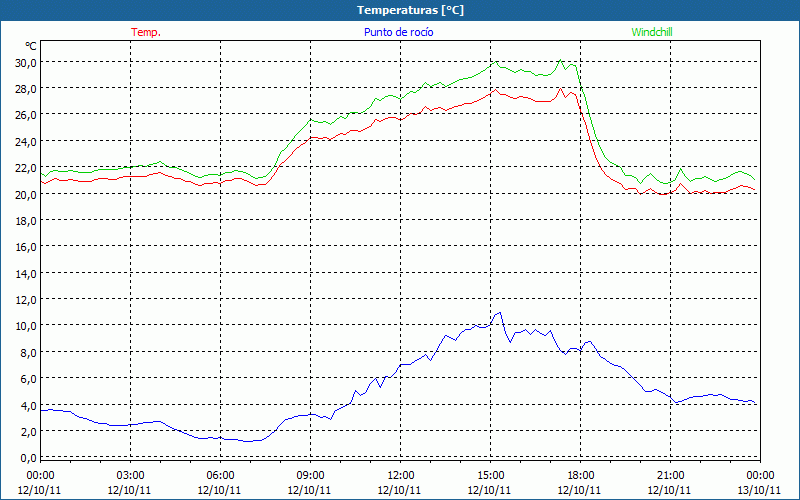Screen dimensions: 800x500
Task: Click the 0,0 y-axis value
Action: (x=28, y=458)
